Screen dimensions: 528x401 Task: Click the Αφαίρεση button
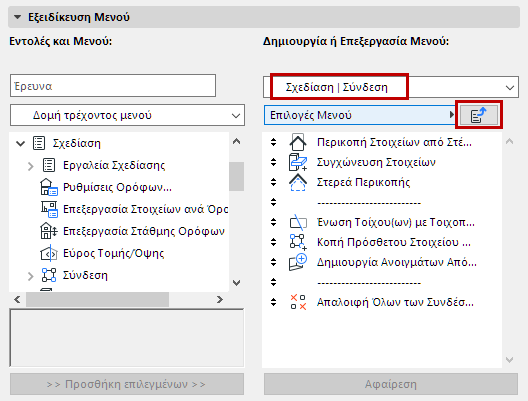click(391, 384)
